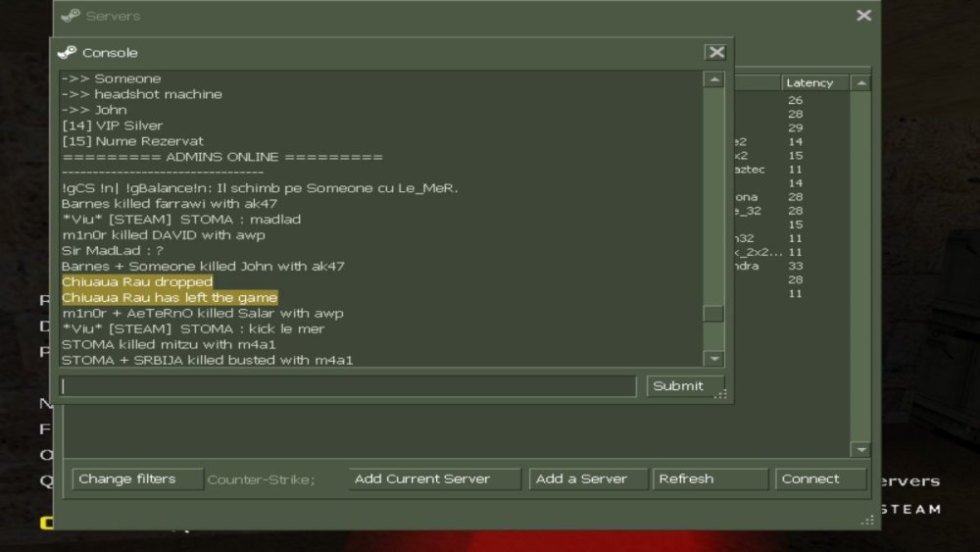The width and height of the screenshot is (980, 552).
Task: Click the console scrollbar down arrow
Action: [713, 358]
